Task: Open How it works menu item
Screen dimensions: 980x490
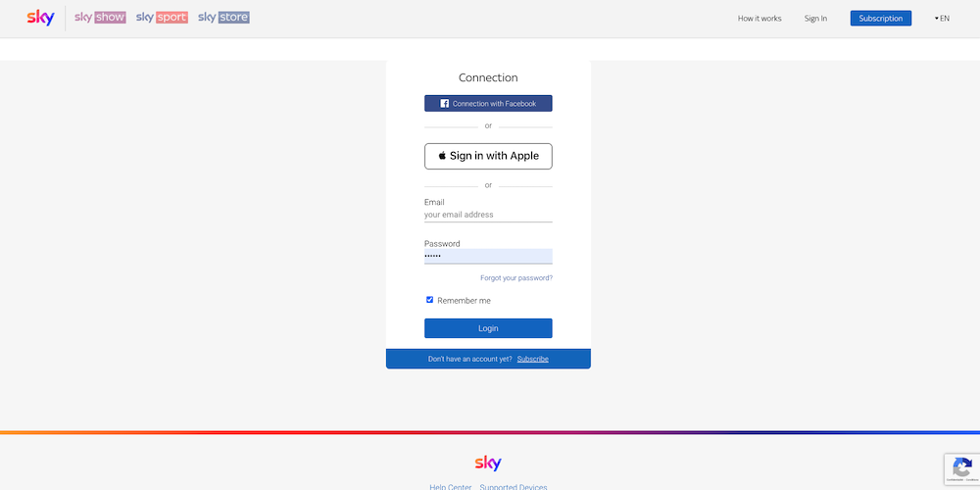Action: pos(759,18)
